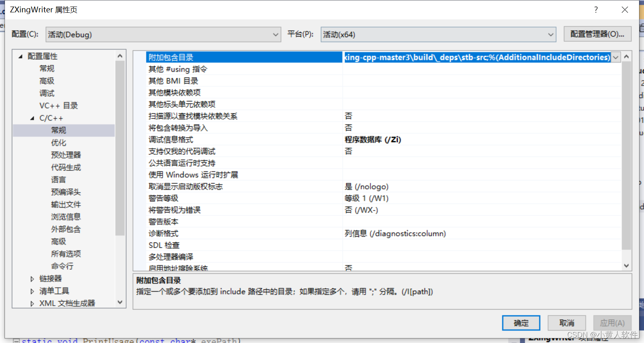Viewport: 644px width, 343px height.
Task: Collapse the C/C++ tree node
Action: [x=32, y=118]
